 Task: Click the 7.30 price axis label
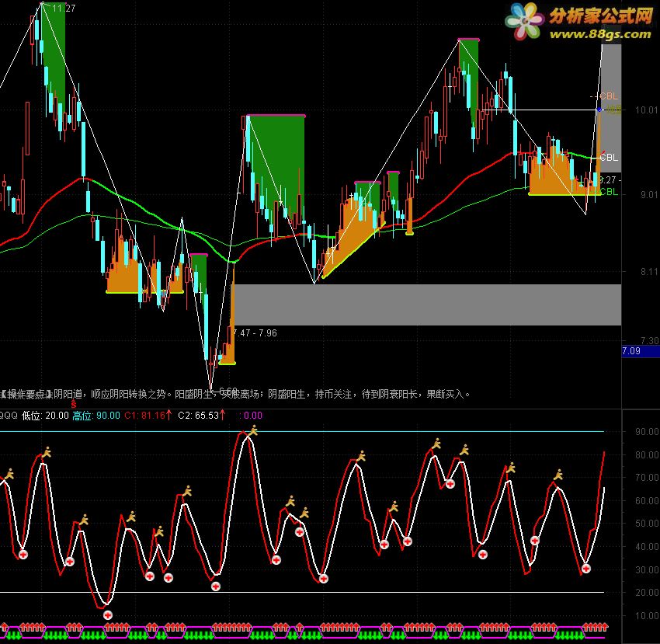[x=649, y=340]
